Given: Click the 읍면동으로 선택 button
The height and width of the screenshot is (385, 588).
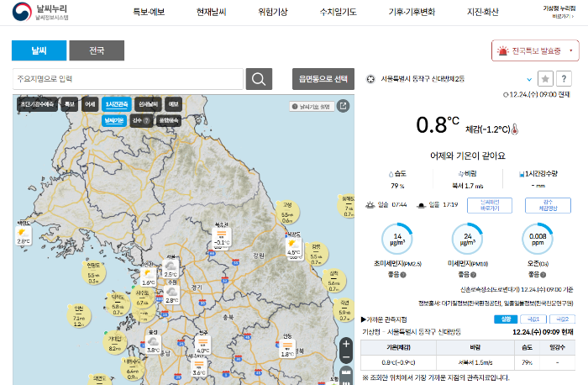Looking at the screenshot, I should pyautogui.click(x=323, y=79).
